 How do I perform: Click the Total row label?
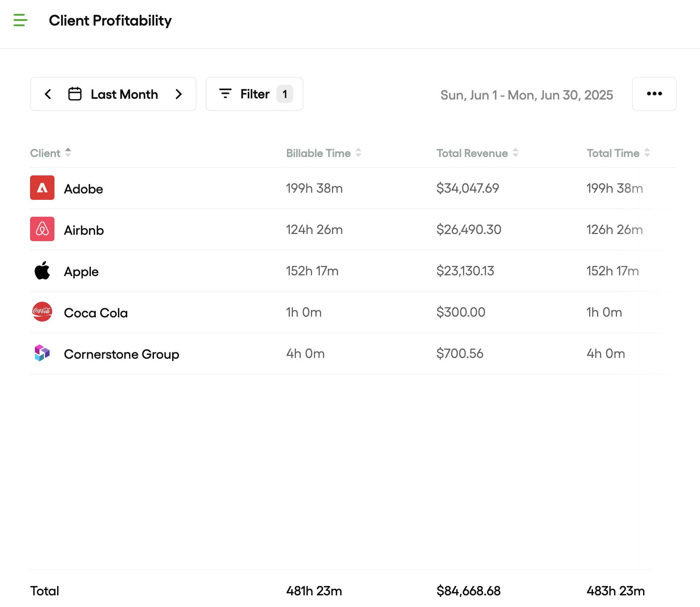pos(45,591)
